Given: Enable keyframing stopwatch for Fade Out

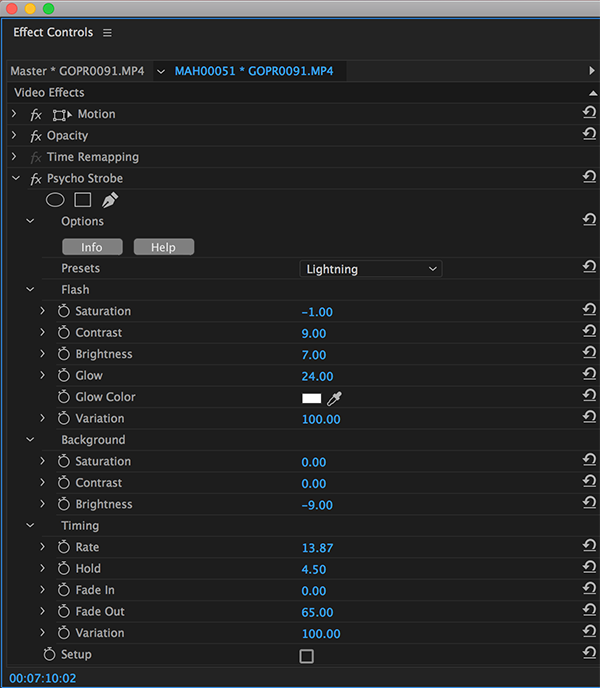Looking at the screenshot, I should click(x=64, y=612).
